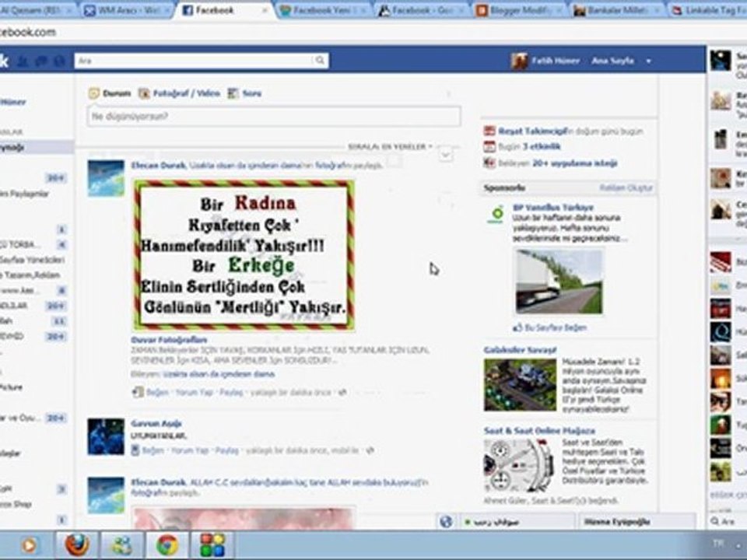This screenshot has width=747, height=560.
Task: Click Elacan Durak avatar on first post
Action: pos(106,179)
